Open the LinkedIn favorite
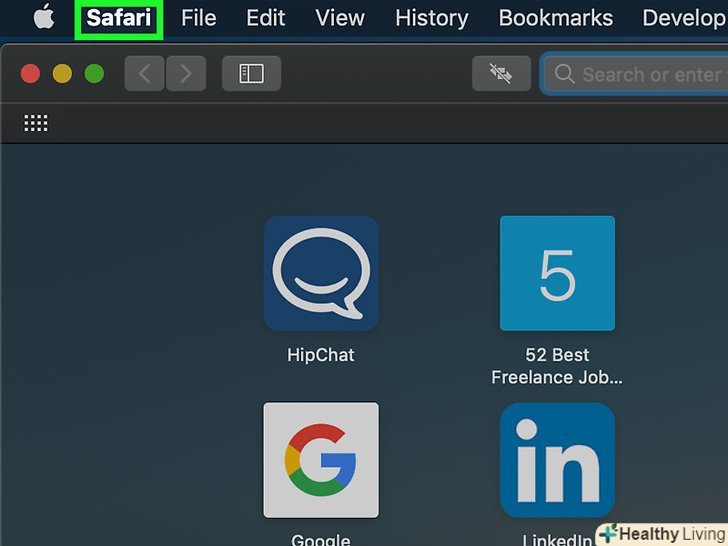This screenshot has width=728, height=546. pos(557,460)
